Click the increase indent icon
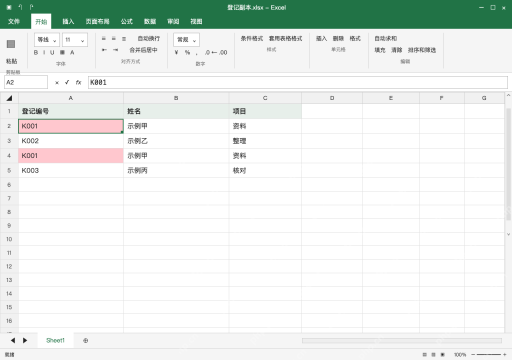This screenshot has width=512, height=360. coord(115,50)
